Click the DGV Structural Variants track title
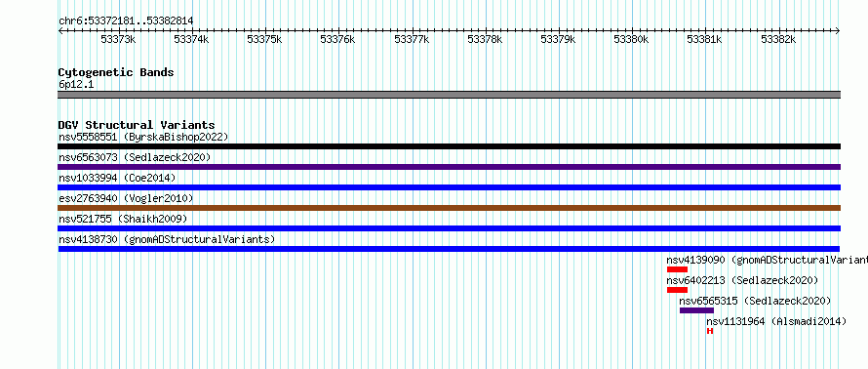 tap(137, 125)
